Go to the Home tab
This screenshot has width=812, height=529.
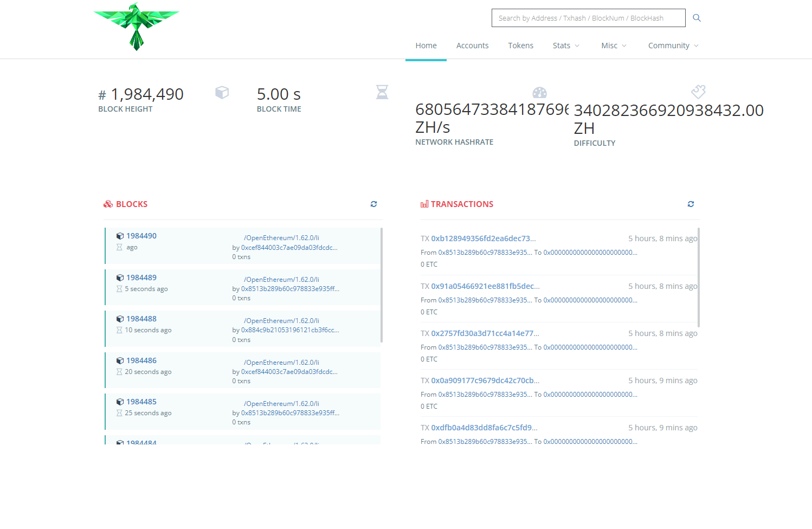coord(426,46)
